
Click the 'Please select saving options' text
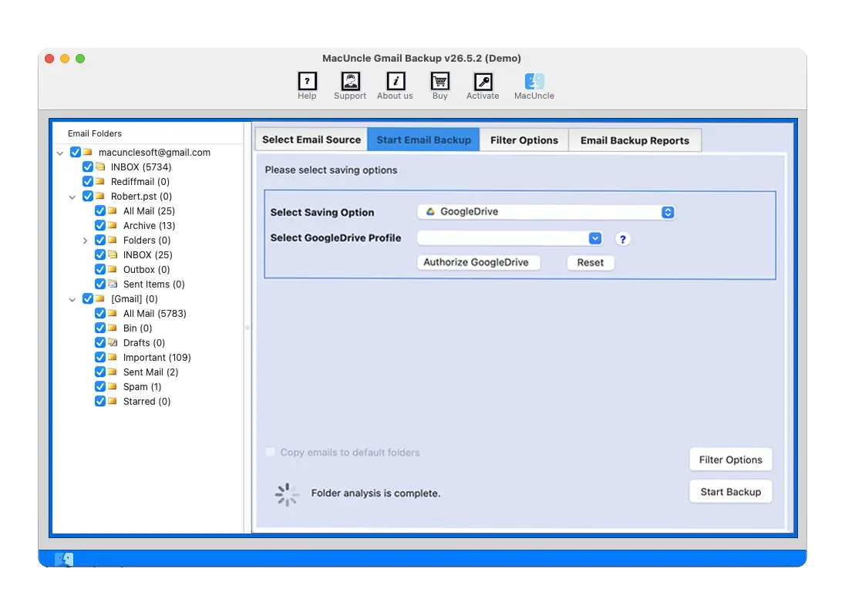331,170
